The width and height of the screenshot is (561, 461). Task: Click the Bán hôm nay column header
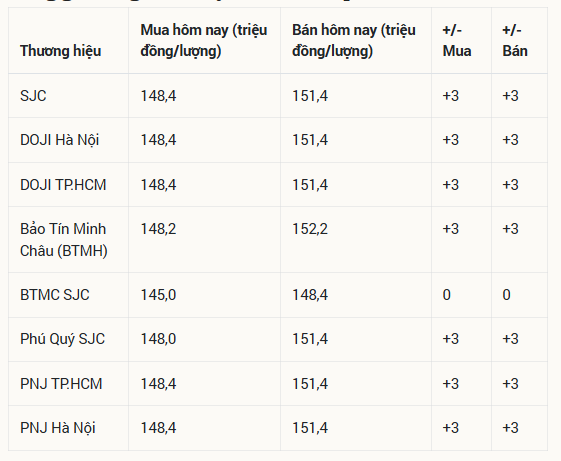point(353,40)
